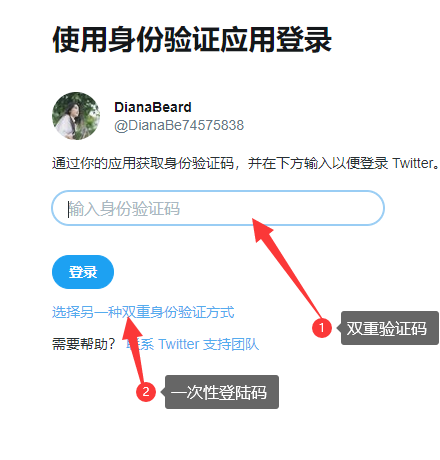The width and height of the screenshot is (440, 460).
Task: Click the 输入身份验证码 input field
Action: click(218, 208)
